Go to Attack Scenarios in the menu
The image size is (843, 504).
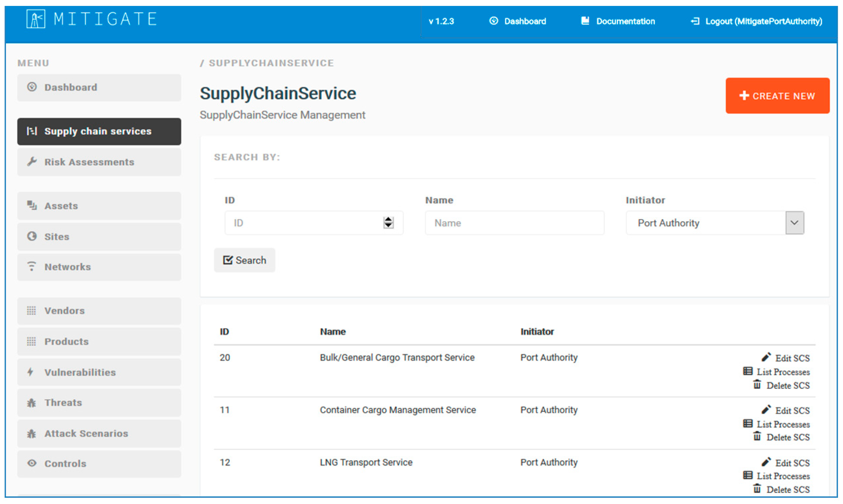(x=99, y=433)
